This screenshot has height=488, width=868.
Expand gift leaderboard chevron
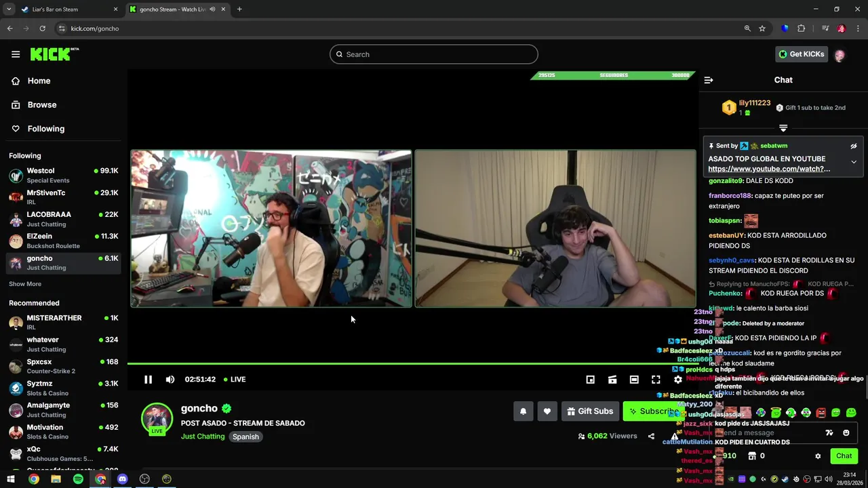coord(783,128)
